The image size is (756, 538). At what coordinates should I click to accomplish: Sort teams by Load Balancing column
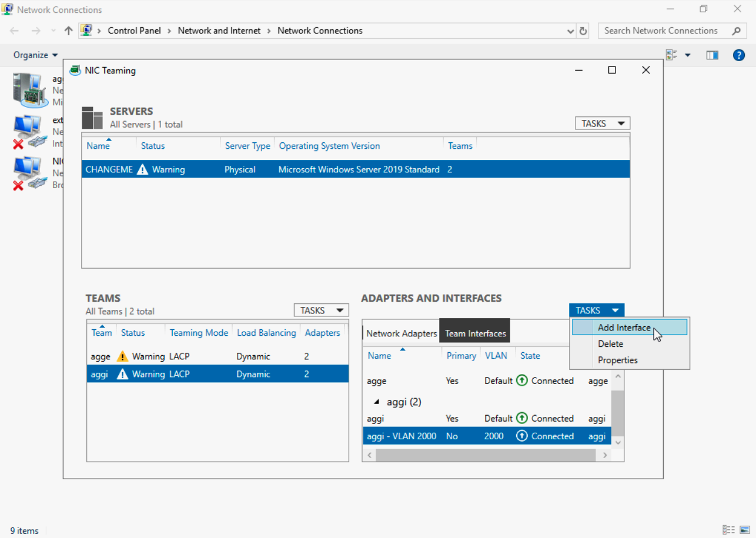coord(266,333)
